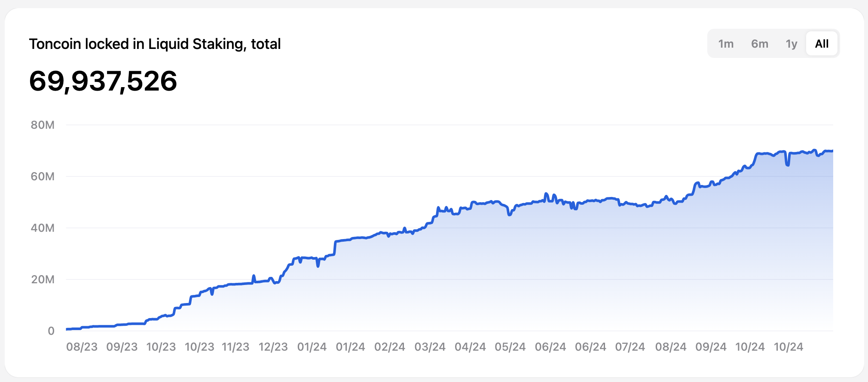Switch to the 6m range
The width and height of the screenshot is (868, 382).
[759, 44]
